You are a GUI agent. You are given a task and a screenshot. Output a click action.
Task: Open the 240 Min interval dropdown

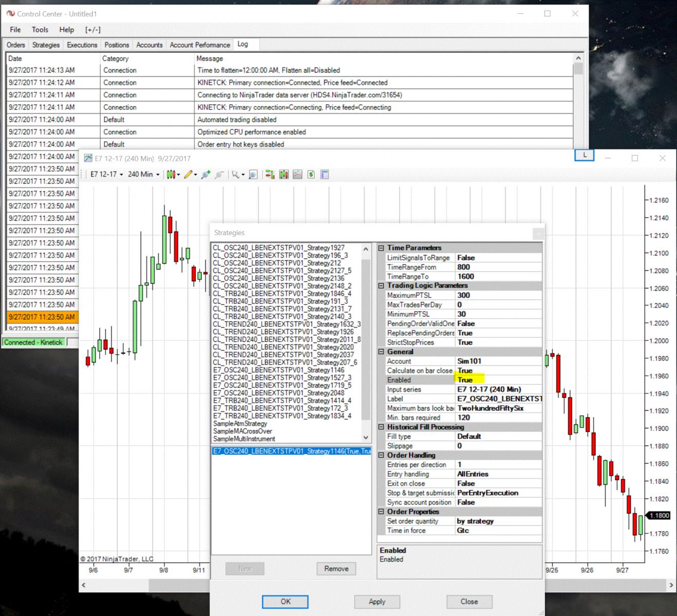click(x=143, y=175)
